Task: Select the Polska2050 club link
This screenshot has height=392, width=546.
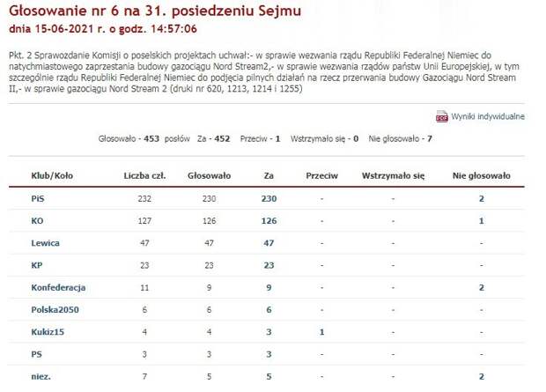Action: (55, 310)
